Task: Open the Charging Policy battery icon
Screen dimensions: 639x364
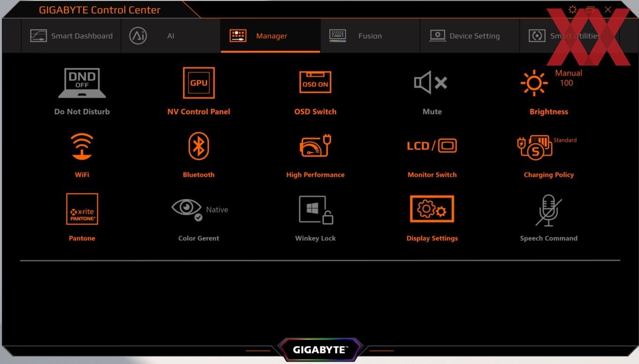Action: coord(535,147)
